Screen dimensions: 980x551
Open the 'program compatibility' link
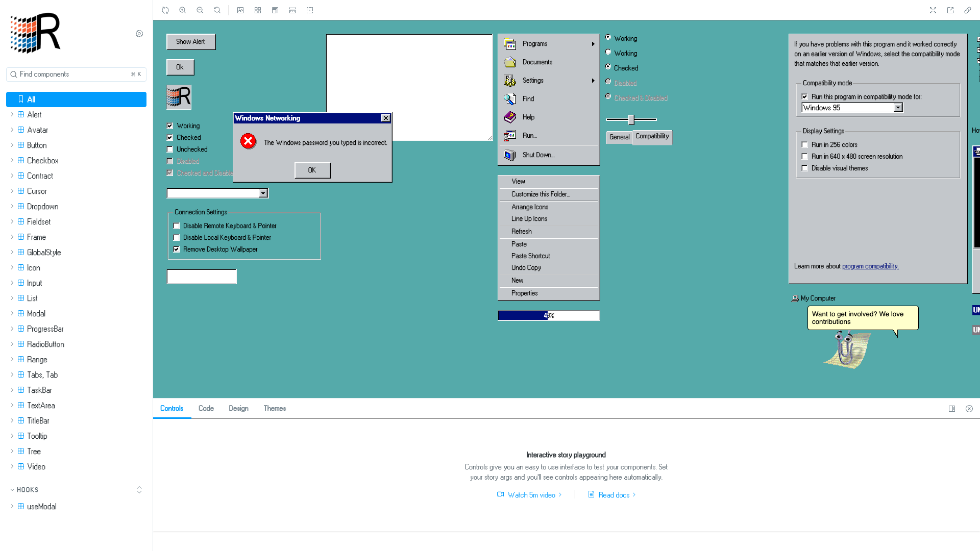pyautogui.click(x=870, y=266)
